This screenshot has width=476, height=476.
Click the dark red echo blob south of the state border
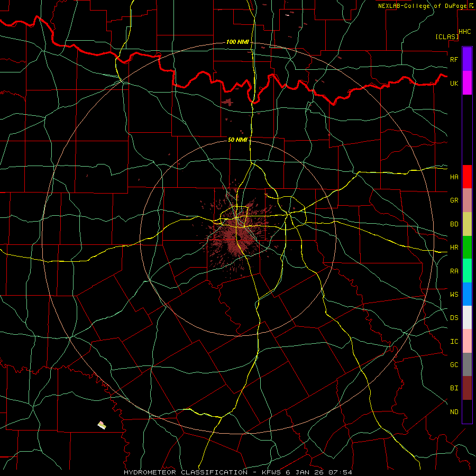[x=227, y=102]
